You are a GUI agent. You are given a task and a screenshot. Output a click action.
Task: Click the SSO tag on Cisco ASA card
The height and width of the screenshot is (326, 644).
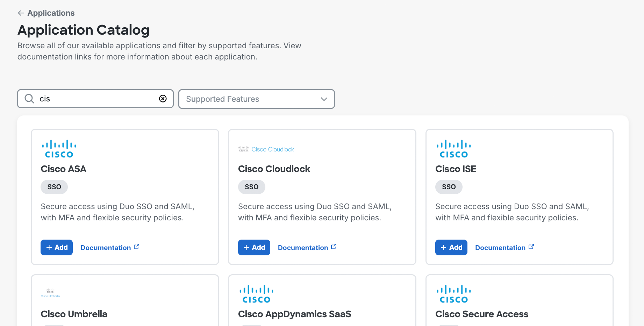(x=54, y=187)
